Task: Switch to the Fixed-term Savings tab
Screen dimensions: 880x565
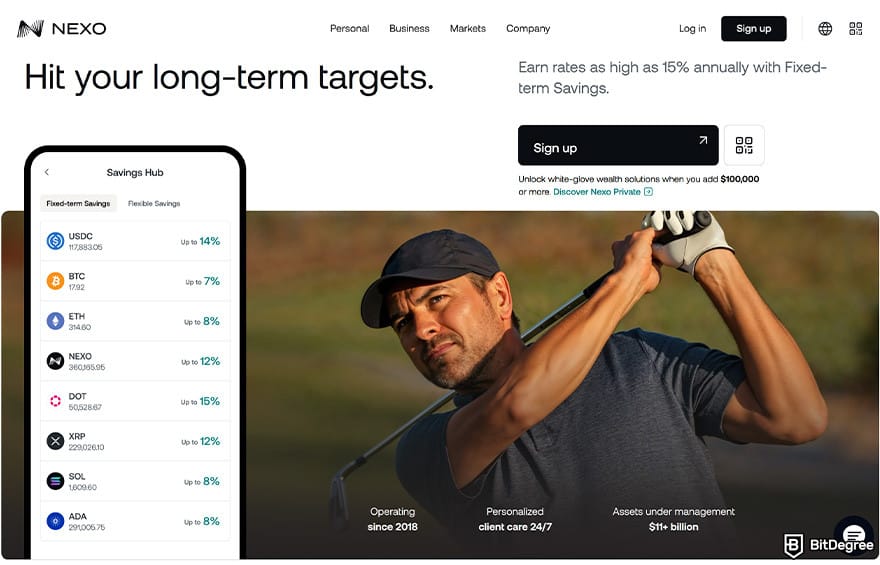Action: point(78,204)
